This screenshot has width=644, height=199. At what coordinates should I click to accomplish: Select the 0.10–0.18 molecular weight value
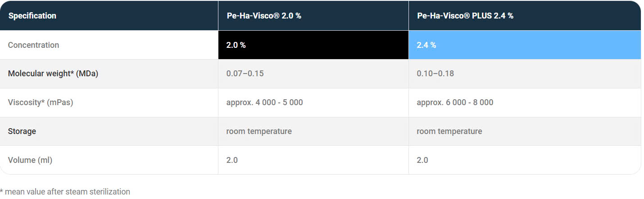click(435, 74)
